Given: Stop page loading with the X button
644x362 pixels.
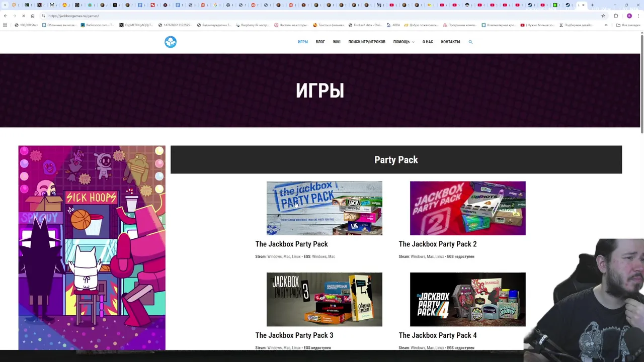Looking at the screenshot, I should point(23,16).
